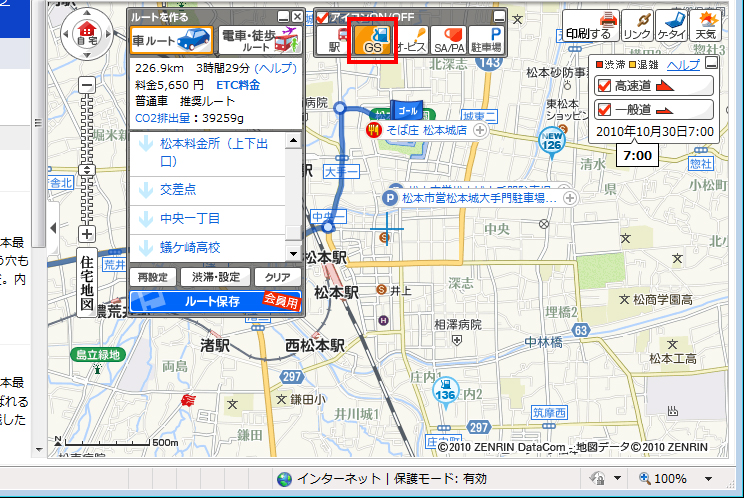Show サービス service icons
Image resolution: width=744 pixels, height=498 pixels.
click(x=411, y=40)
